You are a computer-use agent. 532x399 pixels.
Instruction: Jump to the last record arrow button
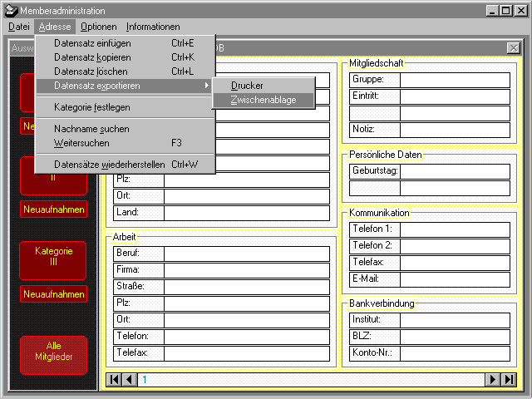coord(506,380)
